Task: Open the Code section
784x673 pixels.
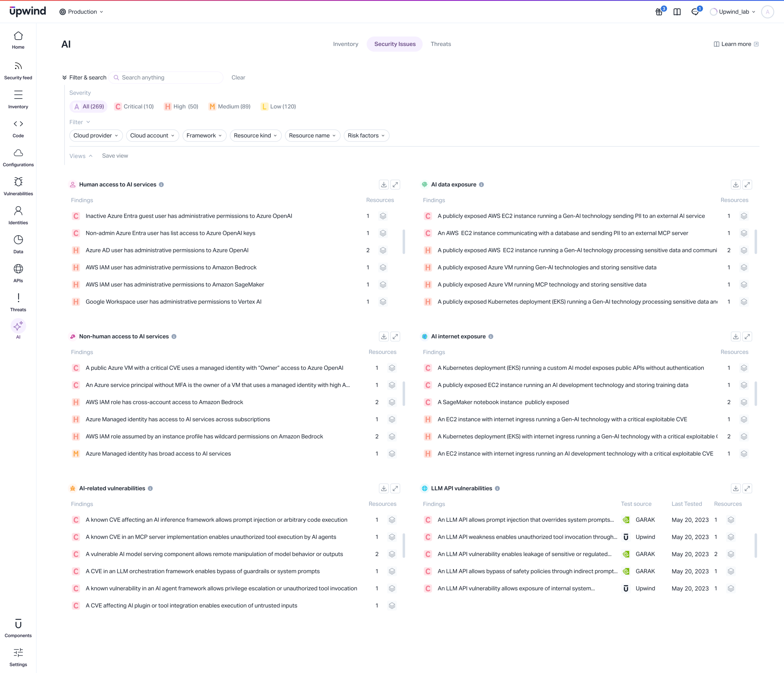Action: click(18, 129)
